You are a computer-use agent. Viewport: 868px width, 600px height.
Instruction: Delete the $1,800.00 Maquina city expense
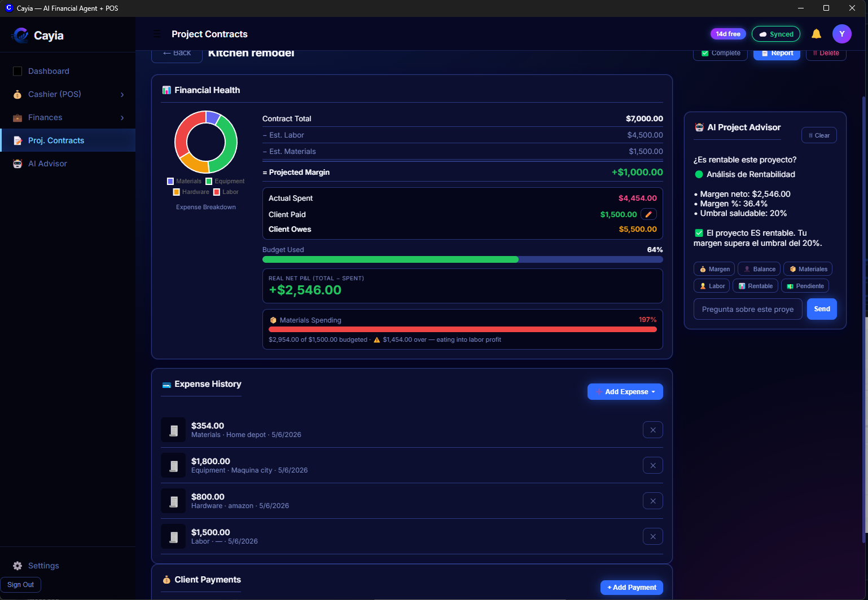653,465
